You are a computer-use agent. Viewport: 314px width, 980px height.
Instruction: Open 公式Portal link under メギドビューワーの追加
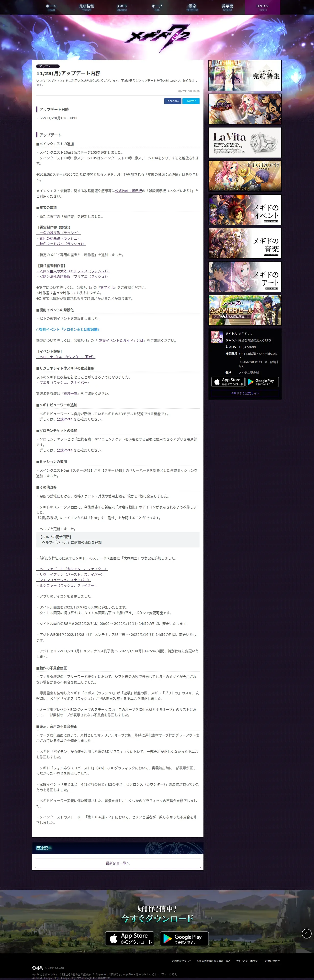click(x=65, y=419)
